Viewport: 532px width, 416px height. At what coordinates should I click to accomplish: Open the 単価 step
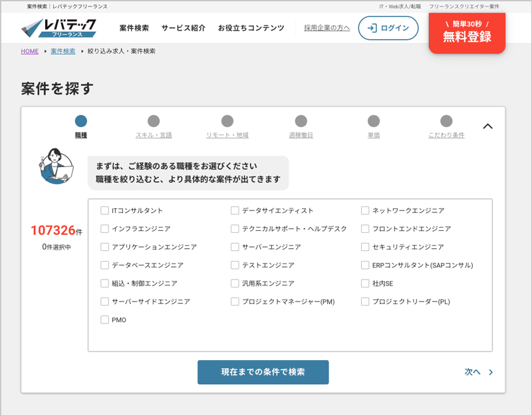point(373,122)
